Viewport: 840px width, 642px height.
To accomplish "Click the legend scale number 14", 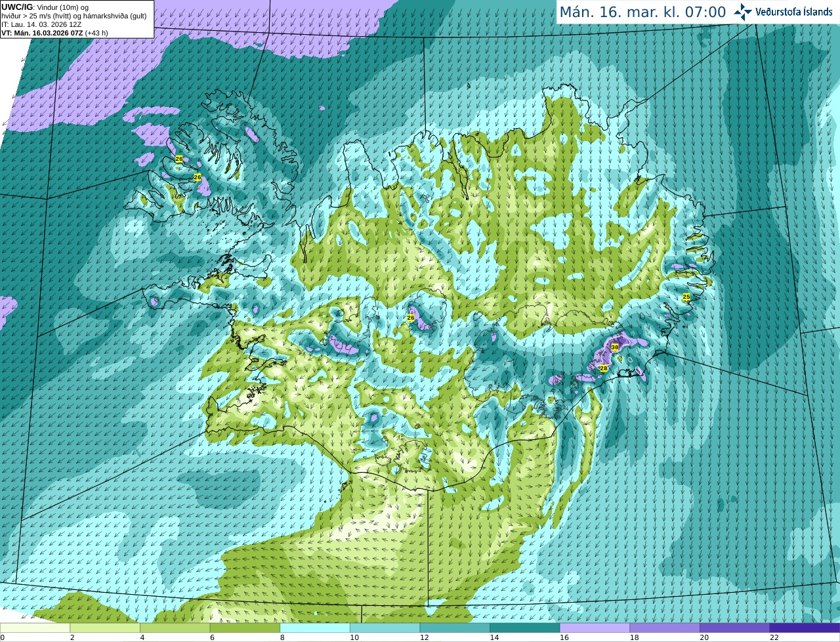I will tap(494, 637).
